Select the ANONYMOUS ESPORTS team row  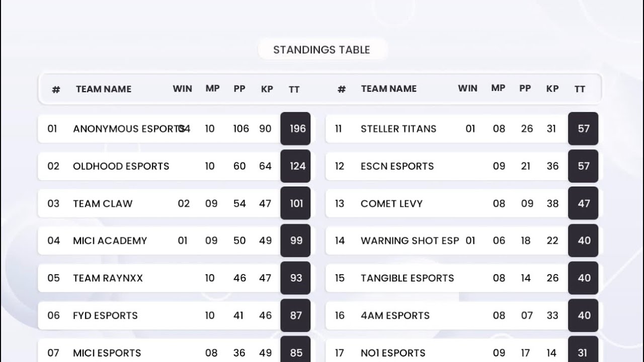pyautogui.click(x=174, y=129)
